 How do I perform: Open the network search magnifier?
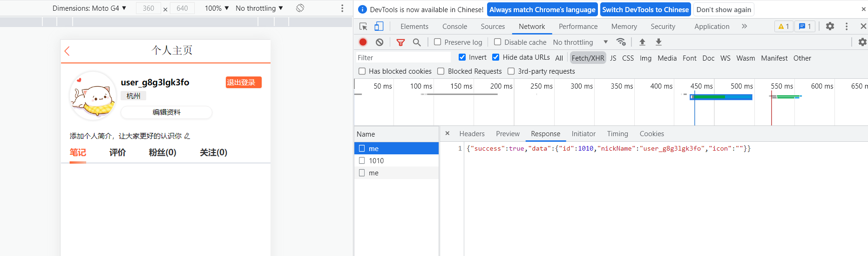(417, 42)
